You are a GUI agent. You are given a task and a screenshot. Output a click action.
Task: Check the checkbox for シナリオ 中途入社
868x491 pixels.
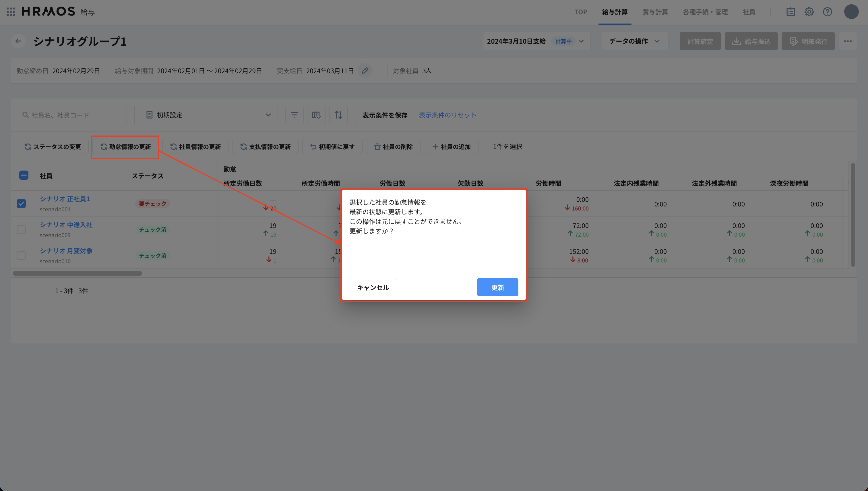pos(21,229)
